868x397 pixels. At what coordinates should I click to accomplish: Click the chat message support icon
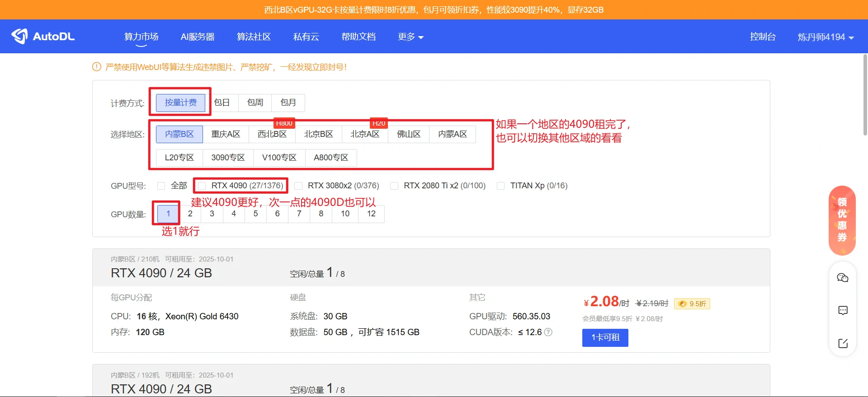tap(843, 310)
